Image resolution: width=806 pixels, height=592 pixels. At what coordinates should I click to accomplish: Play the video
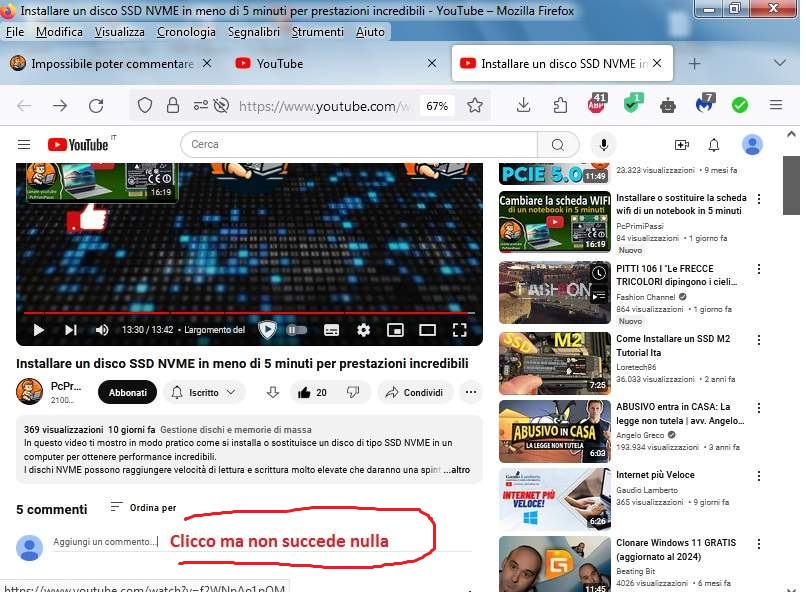click(38, 330)
